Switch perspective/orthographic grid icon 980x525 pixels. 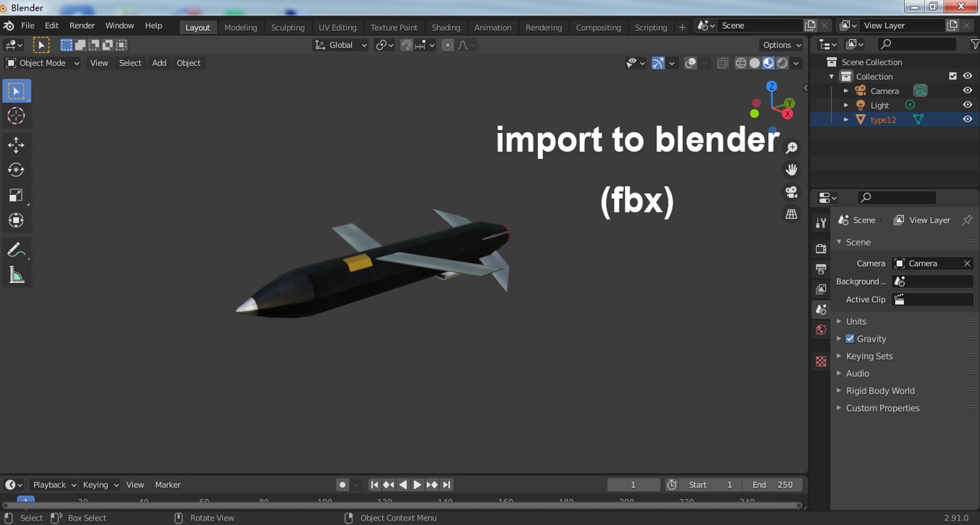(x=792, y=214)
